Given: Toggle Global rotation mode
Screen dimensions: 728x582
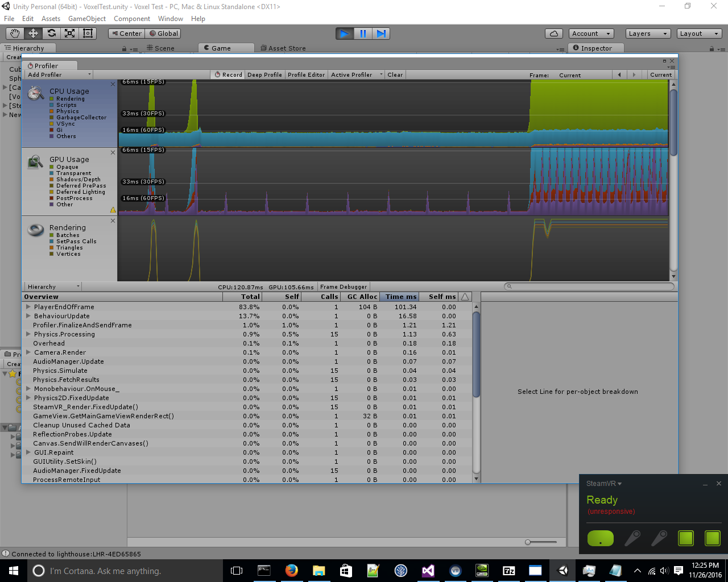Looking at the screenshot, I should 163,34.
